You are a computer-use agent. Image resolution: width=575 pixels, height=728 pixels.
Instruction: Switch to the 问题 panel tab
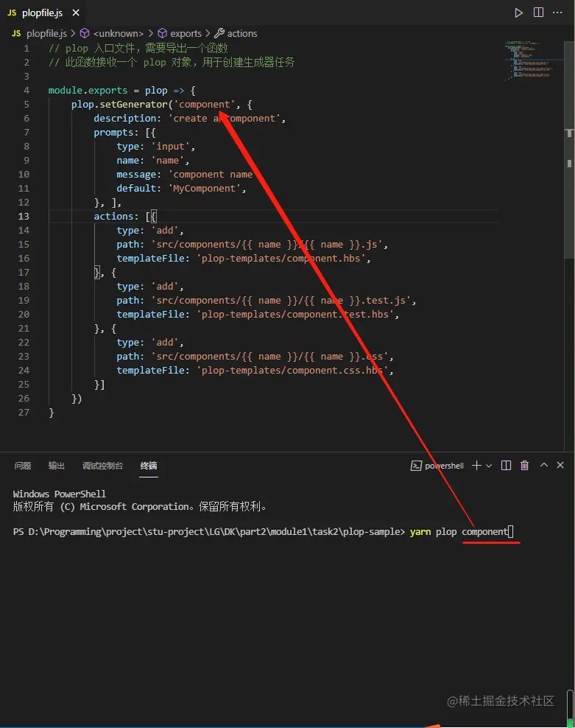click(23, 466)
